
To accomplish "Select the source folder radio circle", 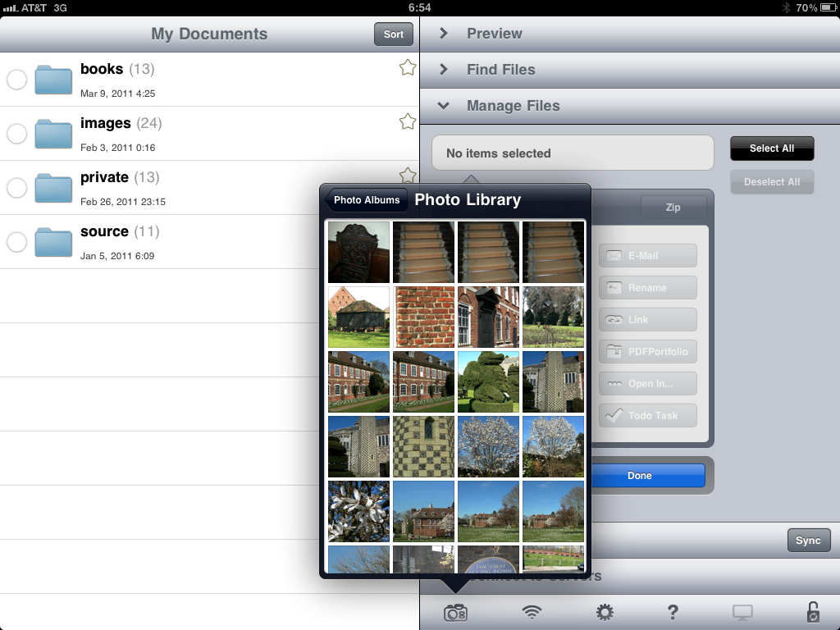I will (16, 242).
